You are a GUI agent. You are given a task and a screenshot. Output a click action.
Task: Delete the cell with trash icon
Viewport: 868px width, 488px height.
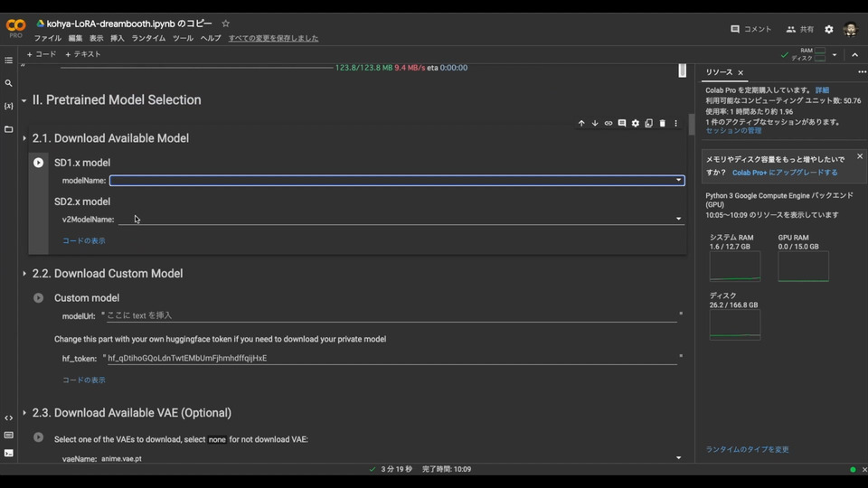662,124
